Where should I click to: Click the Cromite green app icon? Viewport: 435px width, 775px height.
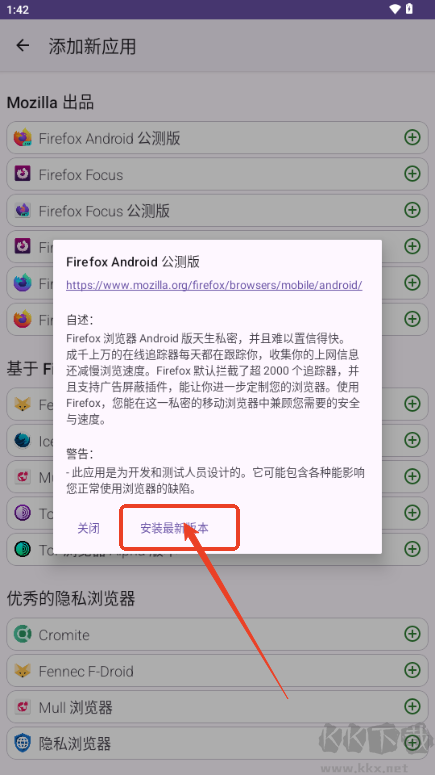(23, 634)
